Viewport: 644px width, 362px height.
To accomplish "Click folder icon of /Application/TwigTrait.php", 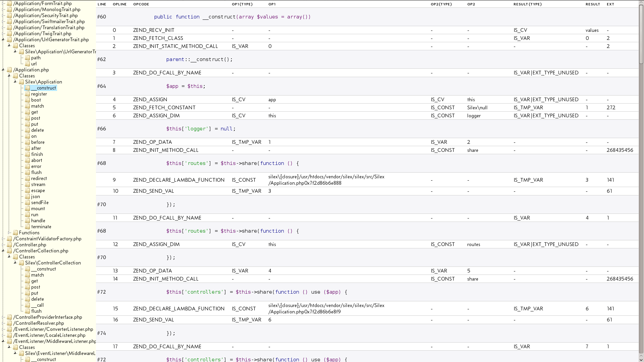I will click(x=10, y=34).
